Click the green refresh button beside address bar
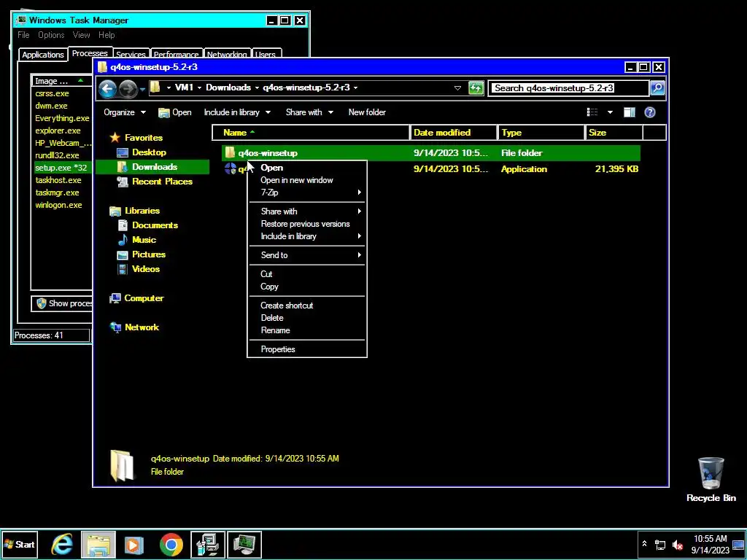This screenshot has width=747, height=560. point(476,88)
